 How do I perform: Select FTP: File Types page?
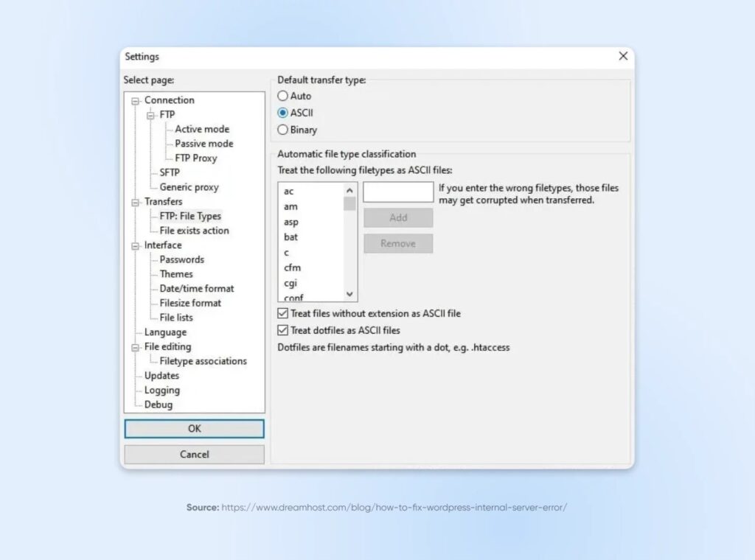tap(190, 216)
